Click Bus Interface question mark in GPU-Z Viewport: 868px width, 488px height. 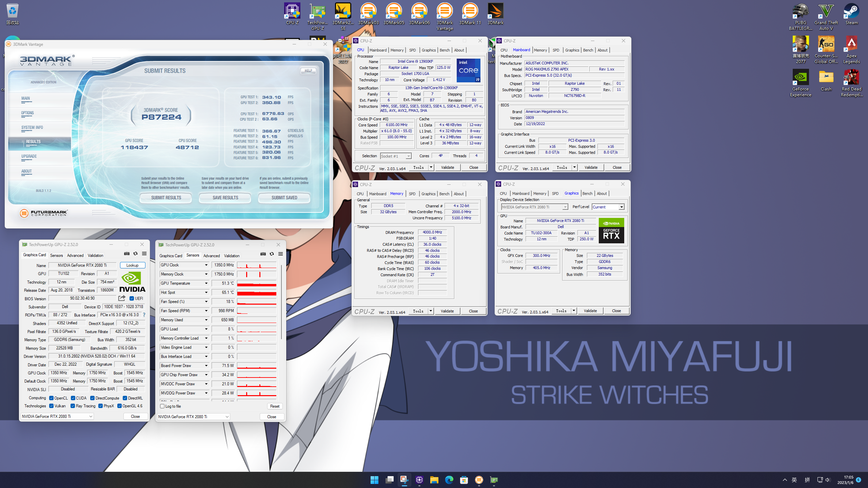pyautogui.click(x=144, y=315)
